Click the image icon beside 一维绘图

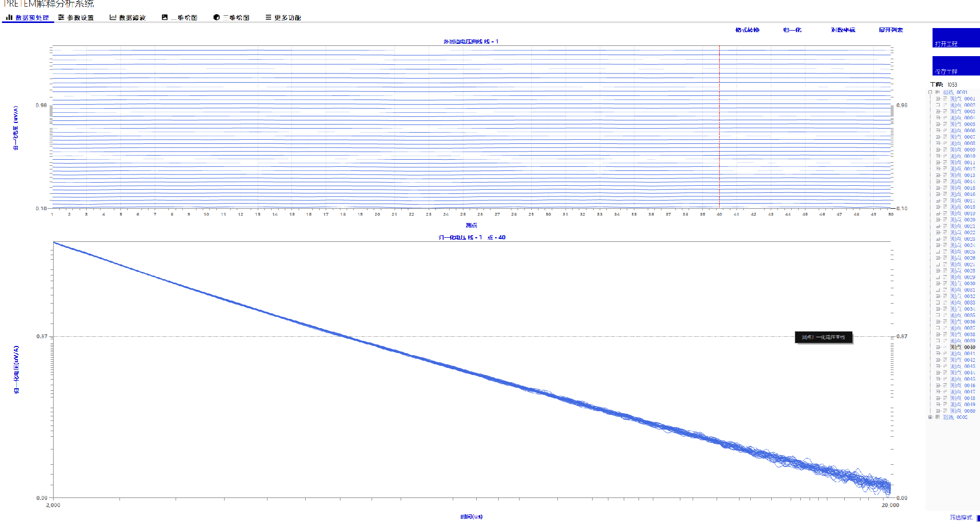coord(164,17)
